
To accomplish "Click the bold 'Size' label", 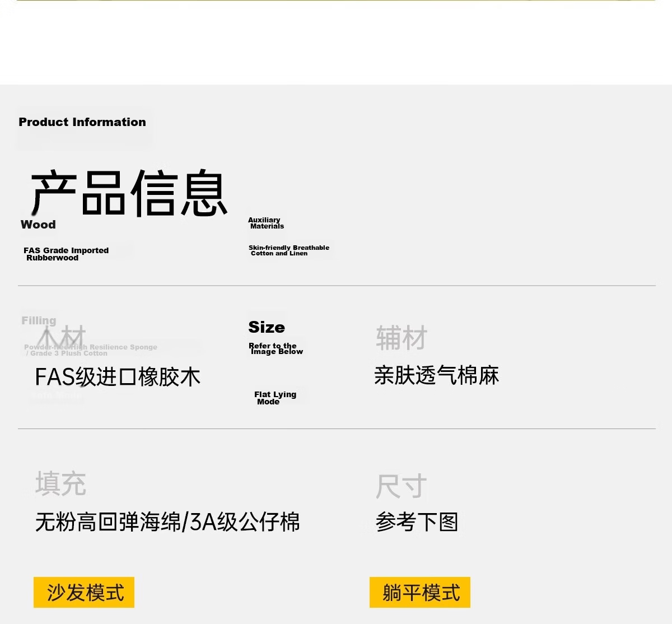I will point(267,327).
